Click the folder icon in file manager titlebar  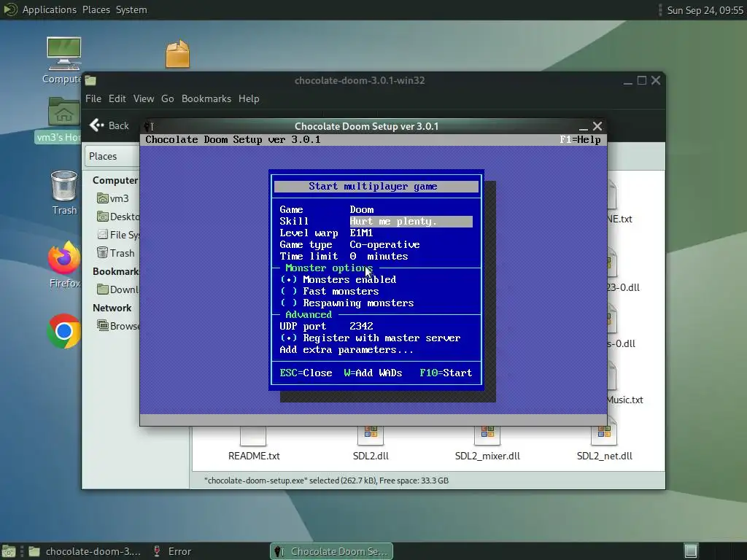click(91, 80)
